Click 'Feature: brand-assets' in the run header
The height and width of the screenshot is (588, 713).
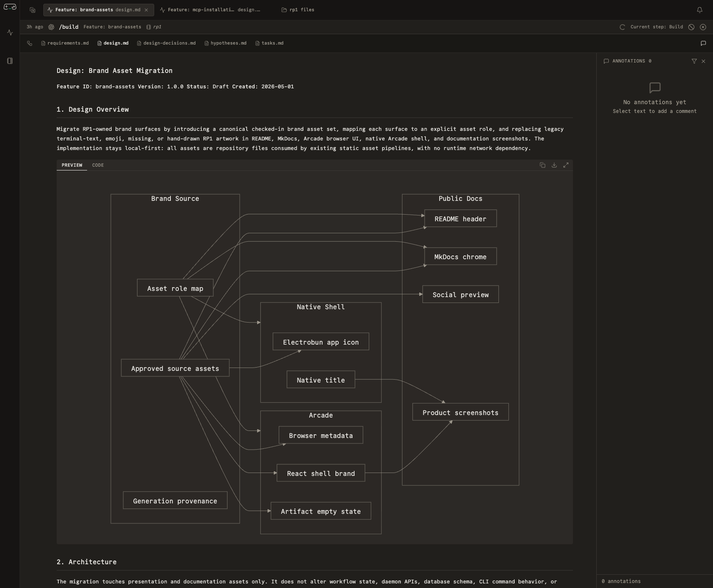coord(113,27)
